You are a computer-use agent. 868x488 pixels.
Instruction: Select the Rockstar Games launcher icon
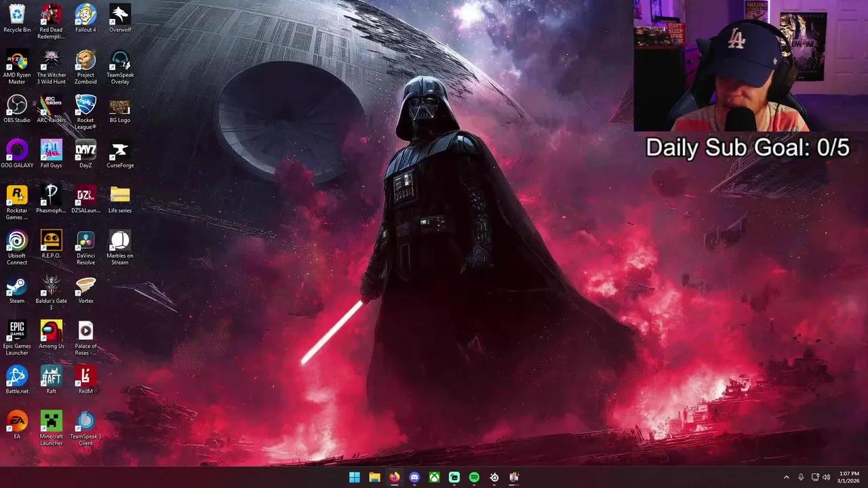pyautogui.click(x=17, y=203)
